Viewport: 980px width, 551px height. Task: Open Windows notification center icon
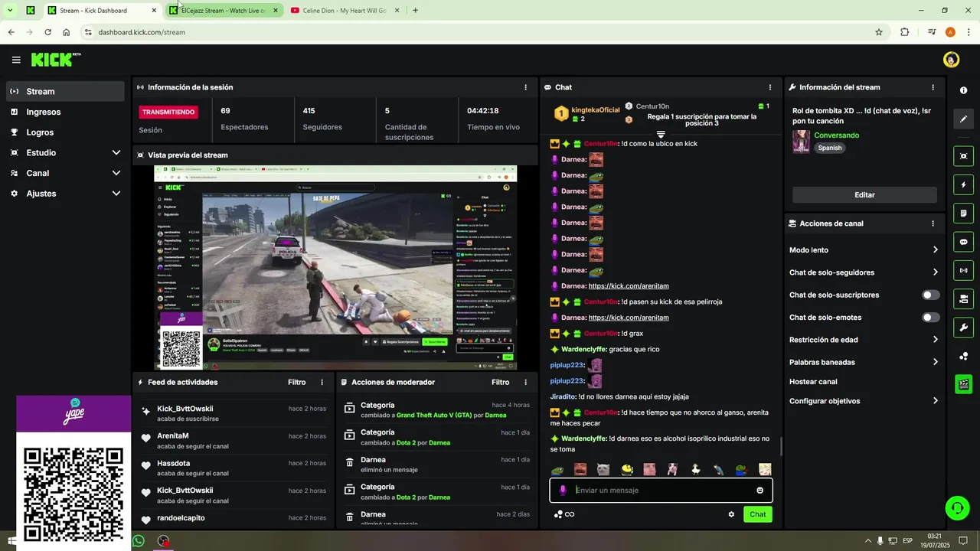tap(964, 541)
